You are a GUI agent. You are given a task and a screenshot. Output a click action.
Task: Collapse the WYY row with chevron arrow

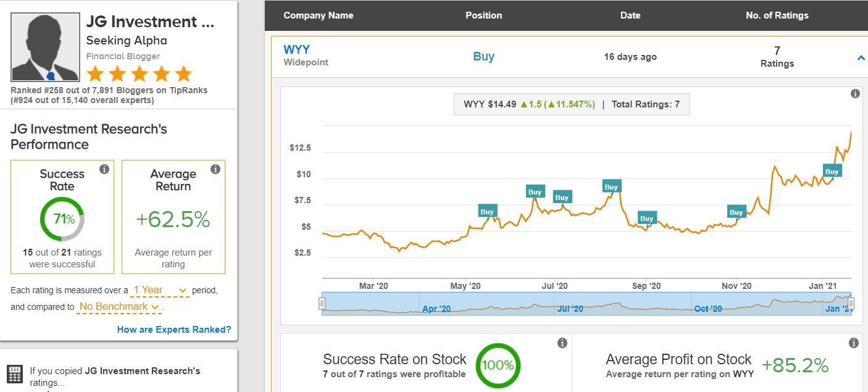pyautogui.click(x=861, y=58)
